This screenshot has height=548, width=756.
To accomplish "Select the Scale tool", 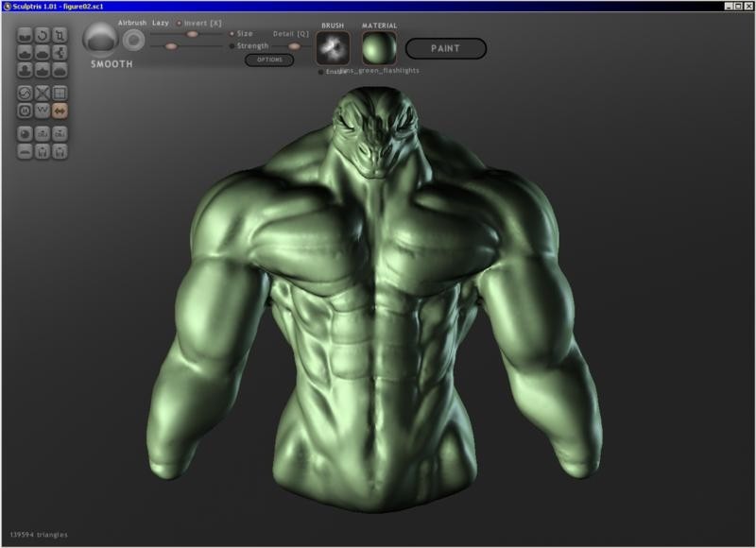I will (x=60, y=36).
